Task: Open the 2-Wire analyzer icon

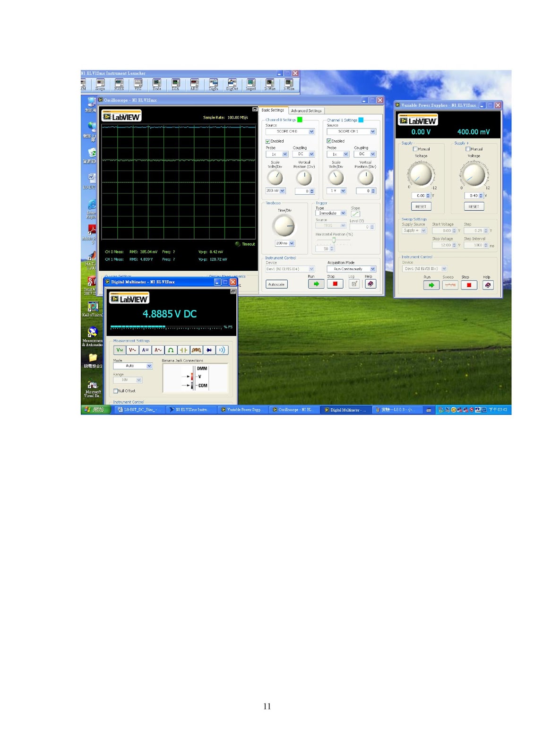Action: click(x=270, y=85)
